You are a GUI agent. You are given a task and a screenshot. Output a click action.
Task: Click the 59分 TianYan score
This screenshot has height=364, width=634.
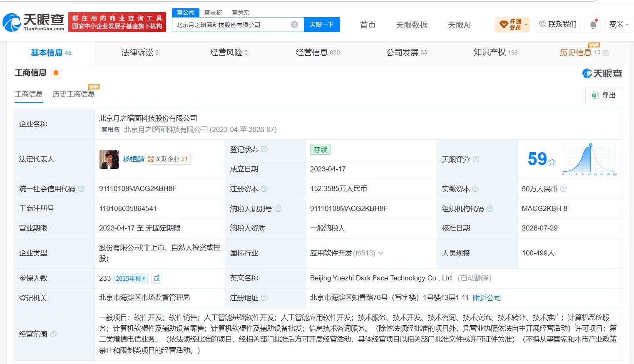(x=541, y=159)
